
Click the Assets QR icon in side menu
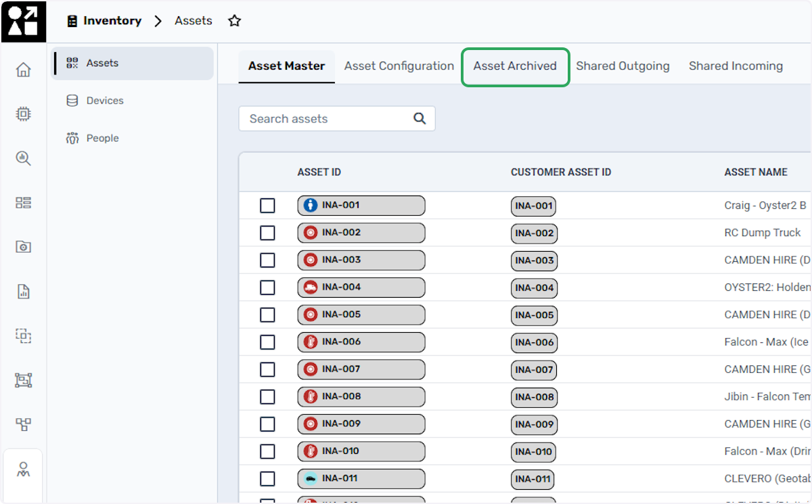(72, 63)
